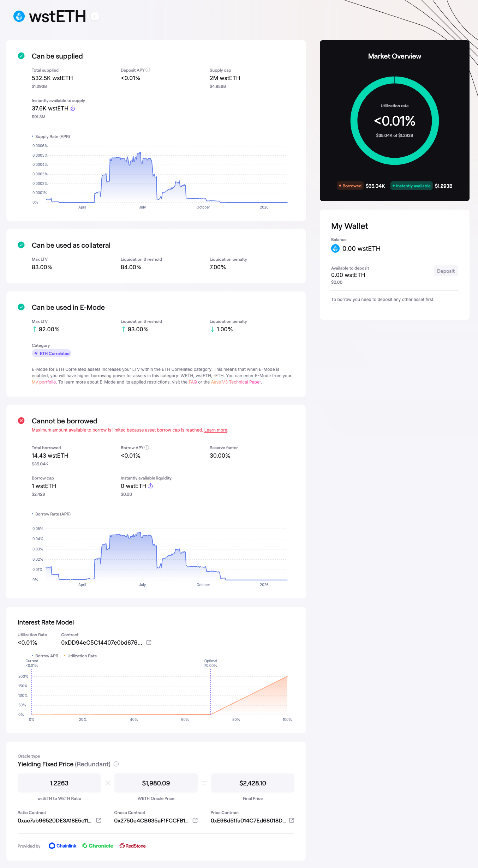478x868 pixels.
Task: Click the Chainlink provider logo
Action: (x=62, y=846)
